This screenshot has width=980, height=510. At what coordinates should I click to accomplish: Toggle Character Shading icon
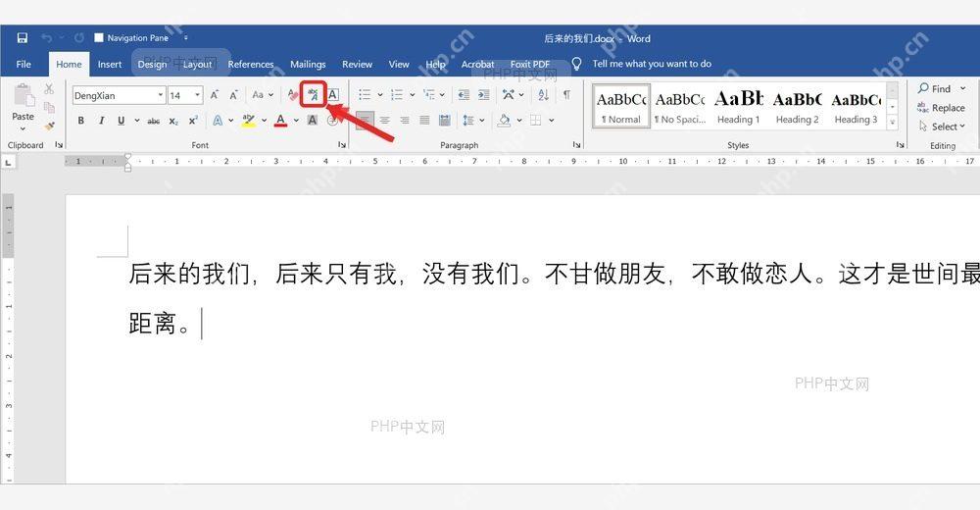tap(313, 121)
